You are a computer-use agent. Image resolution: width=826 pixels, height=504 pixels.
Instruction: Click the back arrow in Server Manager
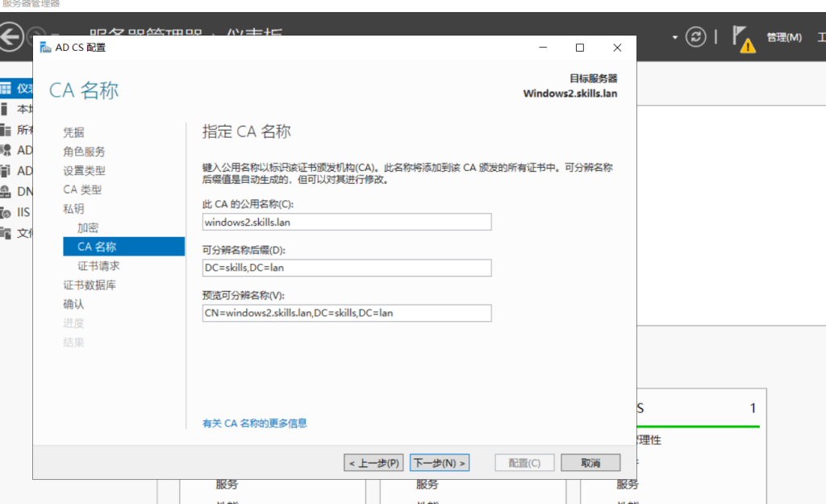point(10,37)
